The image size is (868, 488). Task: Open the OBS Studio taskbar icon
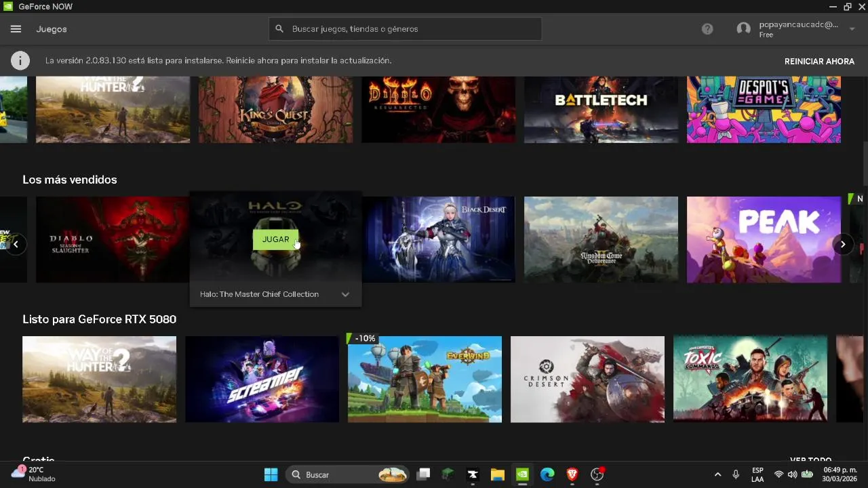(x=597, y=474)
